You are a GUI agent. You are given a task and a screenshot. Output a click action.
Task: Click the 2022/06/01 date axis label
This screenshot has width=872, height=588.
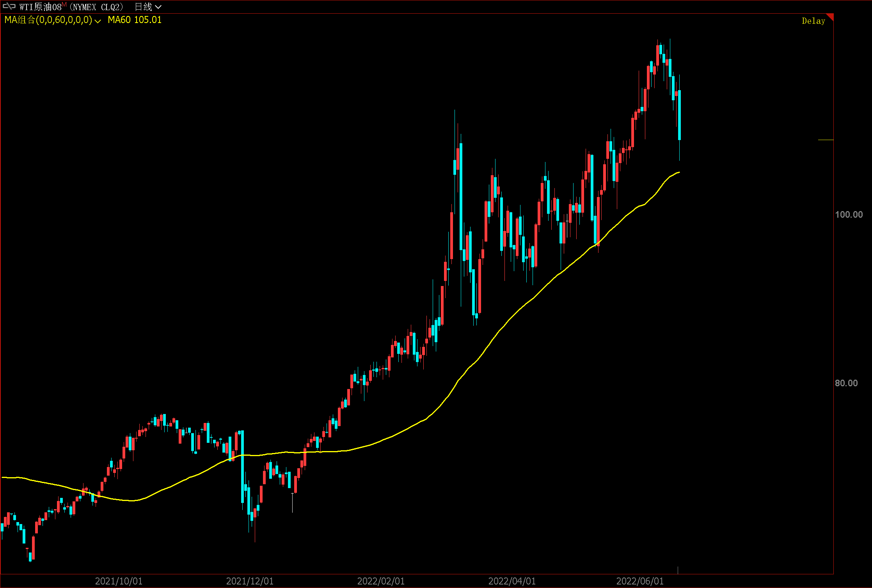pos(640,581)
